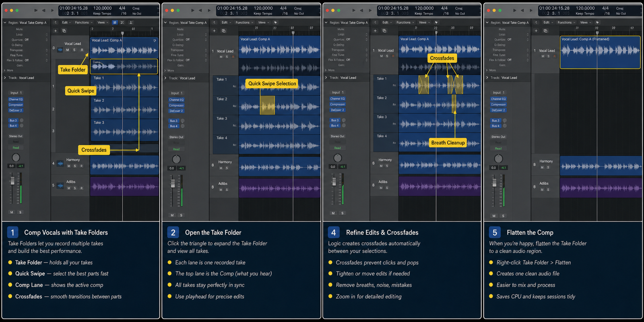644x322 pixels.
Task: Mute the Adlibs track in step 1
Action: 68,188
